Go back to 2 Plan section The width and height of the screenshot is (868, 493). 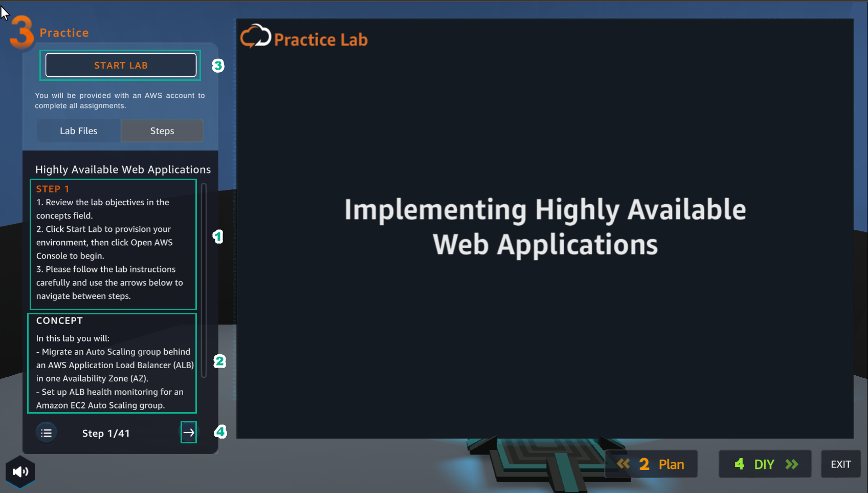click(x=651, y=464)
